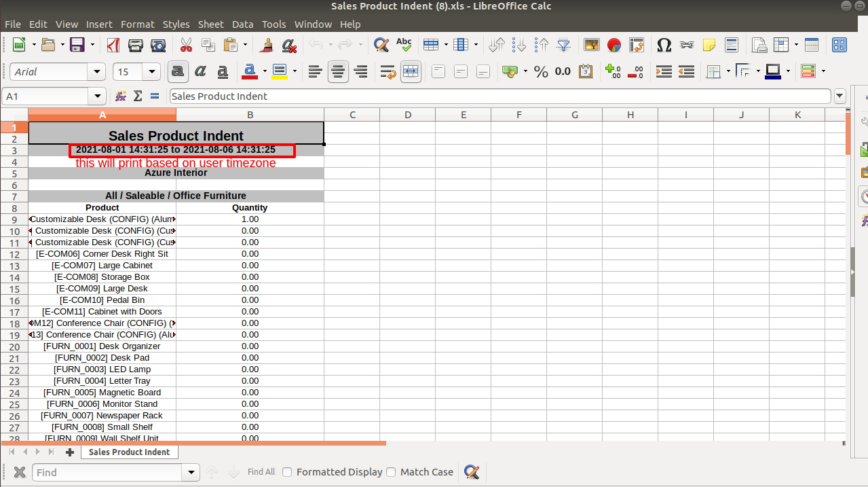Add Decimal Place icon
Screen dimensions: 868x487
[x=613, y=71]
